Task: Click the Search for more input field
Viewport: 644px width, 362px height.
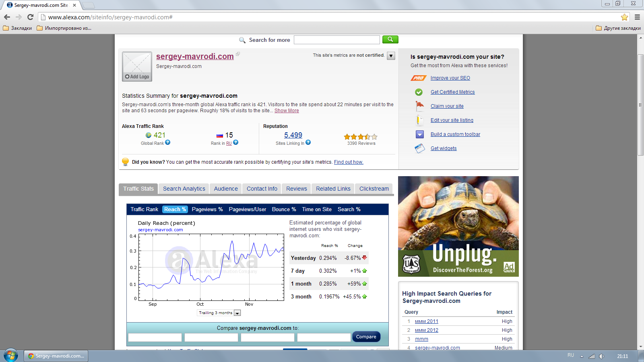Action: 336,40
